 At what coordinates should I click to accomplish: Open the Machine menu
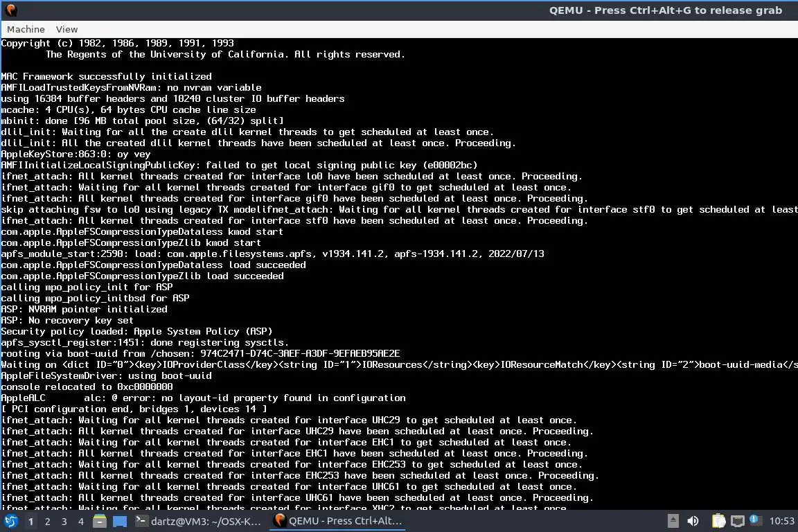[x=26, y=30]
